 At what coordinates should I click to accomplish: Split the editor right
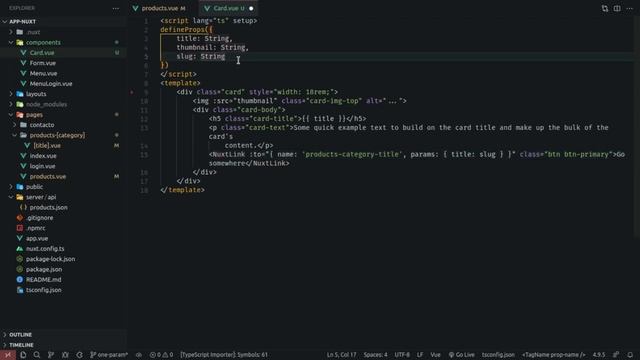click(617, 8)
